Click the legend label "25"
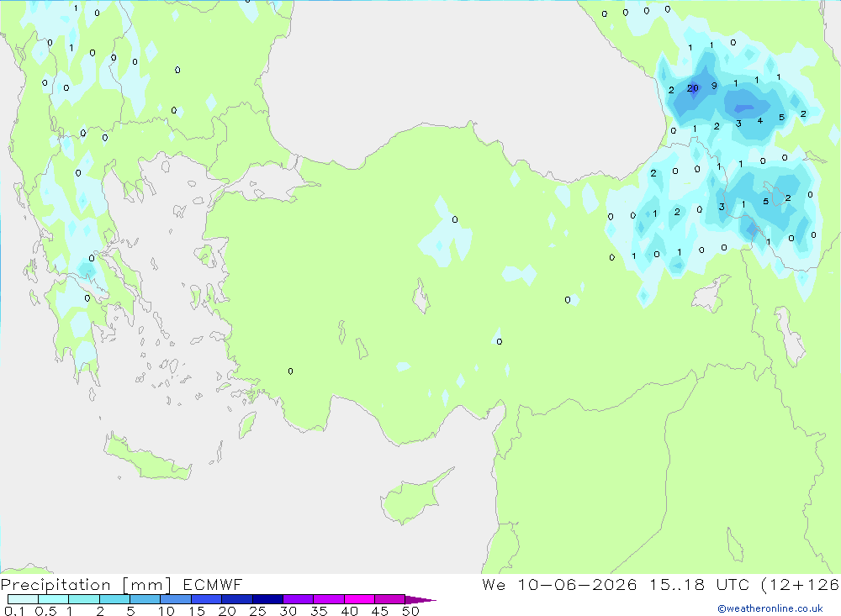This screenshot has width=841, height=616. (x=257, y=611)
